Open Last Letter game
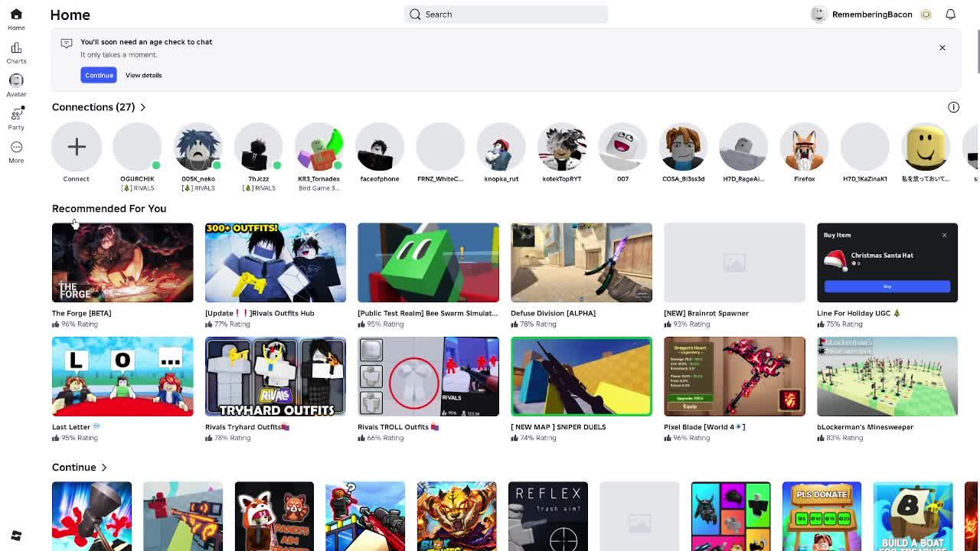This screenshot has width=980, height=551. (122, 377)
